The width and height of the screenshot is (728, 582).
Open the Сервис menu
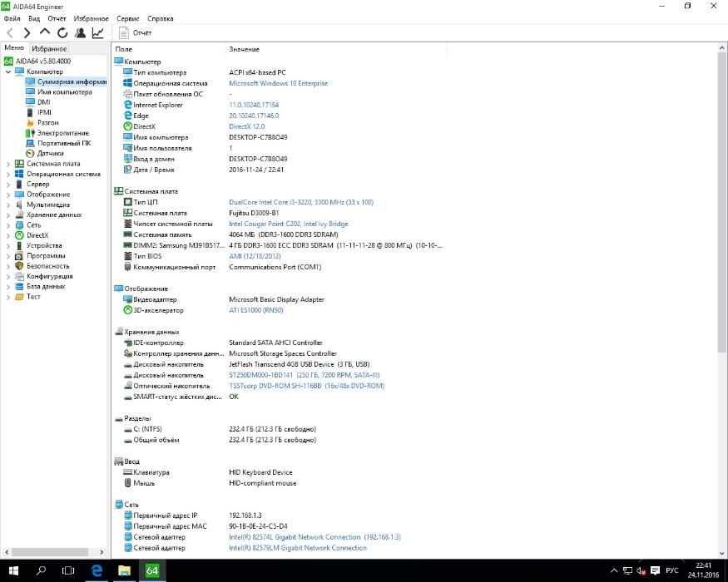(x=127, y=18)
